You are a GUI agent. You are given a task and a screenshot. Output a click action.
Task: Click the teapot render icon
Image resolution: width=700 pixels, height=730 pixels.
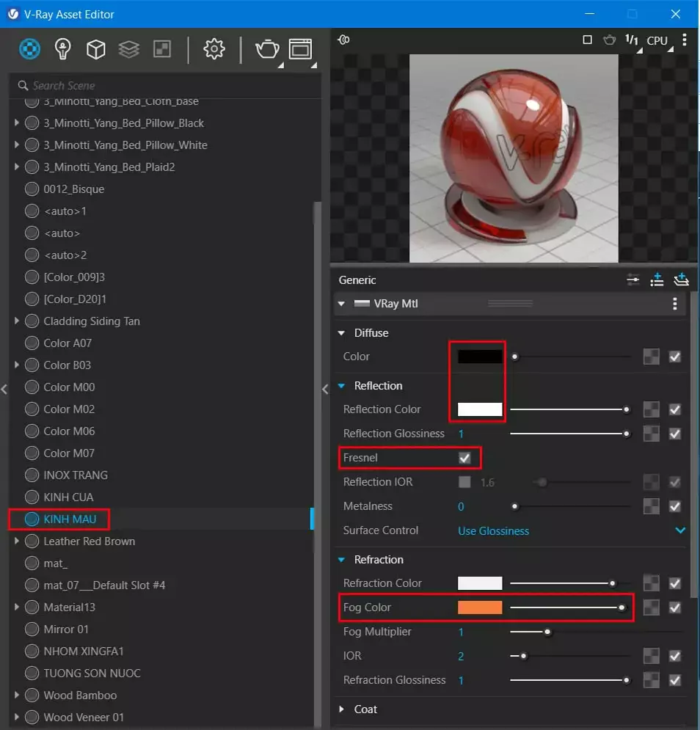[x=266, y=49]
